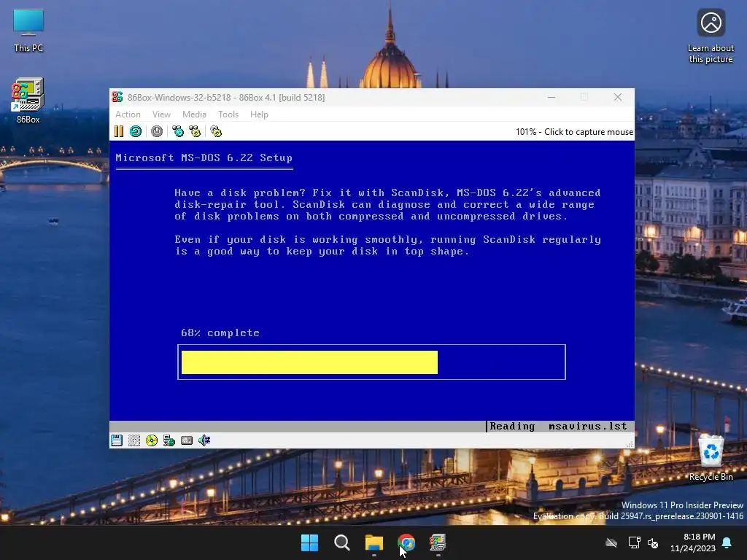Click the 86Box title bar app icon
Image resolution: width=747 pixels, height=560 pixels.
117,97
